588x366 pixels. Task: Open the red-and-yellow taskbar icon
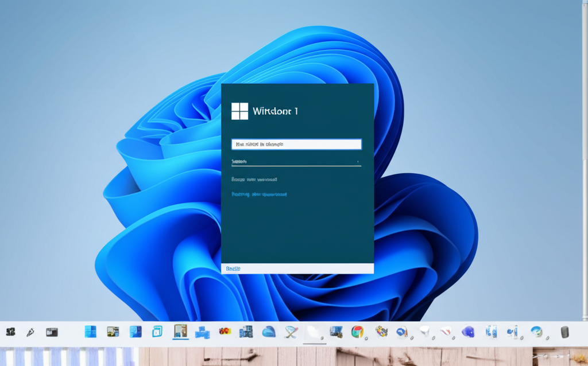coord(225,331)
